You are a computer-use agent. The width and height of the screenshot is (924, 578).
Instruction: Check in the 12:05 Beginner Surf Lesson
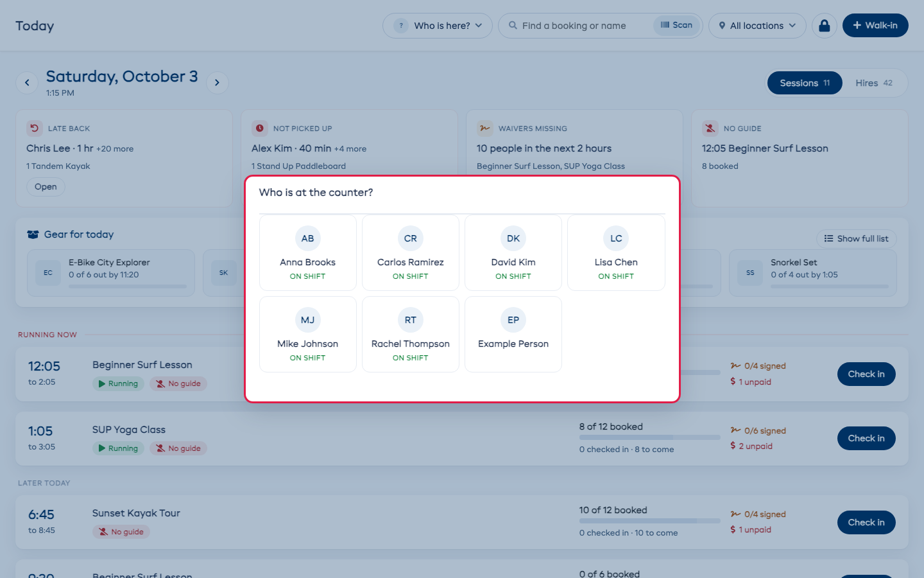[866, 374]
